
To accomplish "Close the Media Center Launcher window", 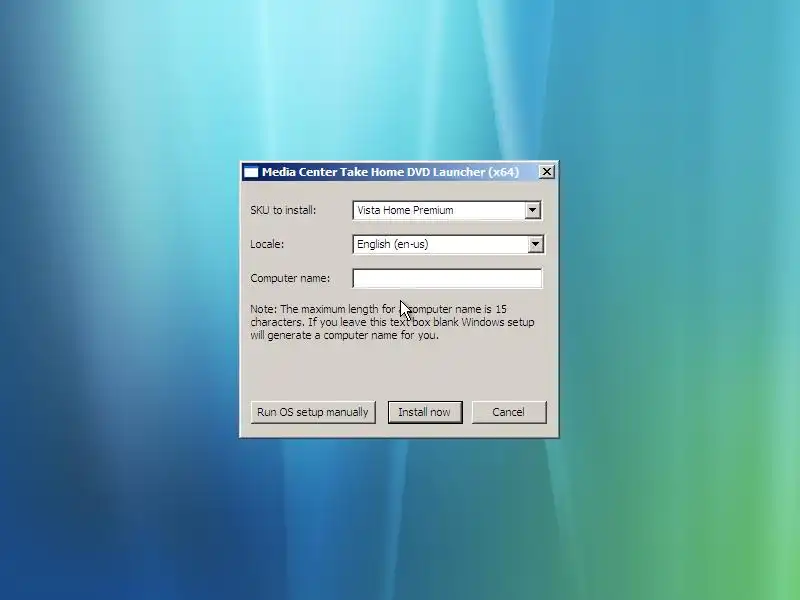I will [x=546, y=172].
